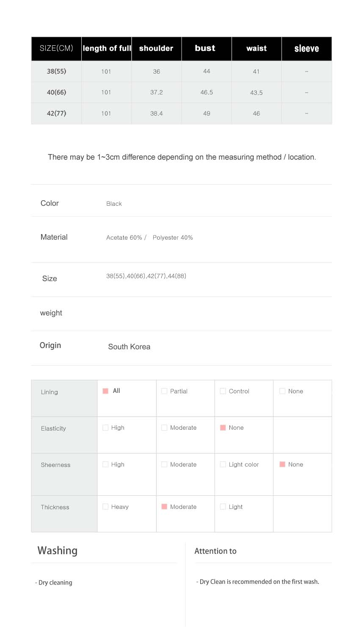This screenshot has width=364, height=627.
Task: Check the Lining 'All' checkbox
Action: 105,391
